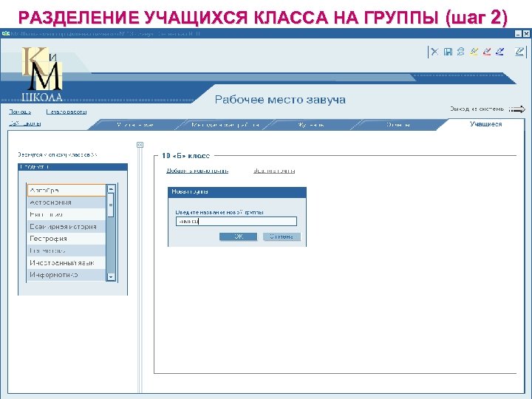Screen dimensions: 532x399
Task: Click Выход из системы text
Action: tap(477, 109)
